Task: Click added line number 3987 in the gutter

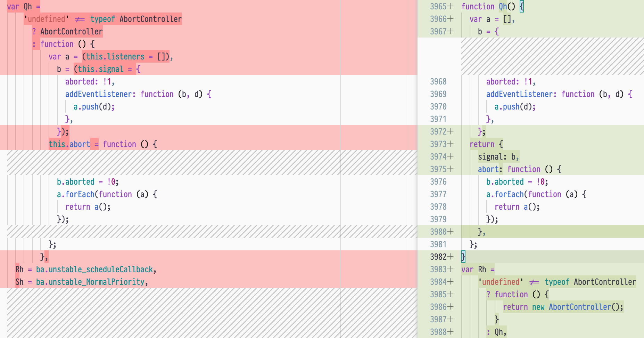Action: (438, 320)
